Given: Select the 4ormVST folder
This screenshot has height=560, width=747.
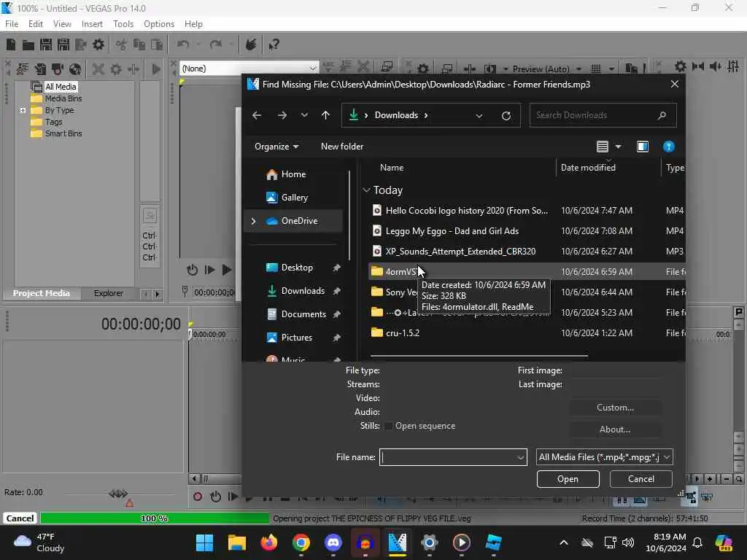Looking at the screenshot, I should (527, 272).
